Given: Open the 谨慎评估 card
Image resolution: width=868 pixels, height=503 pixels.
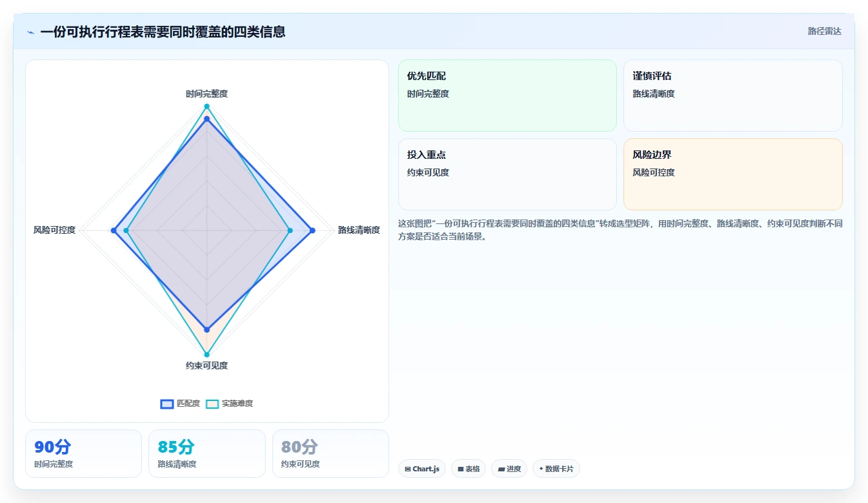Looking at the screenshot, I should (732, 96).
